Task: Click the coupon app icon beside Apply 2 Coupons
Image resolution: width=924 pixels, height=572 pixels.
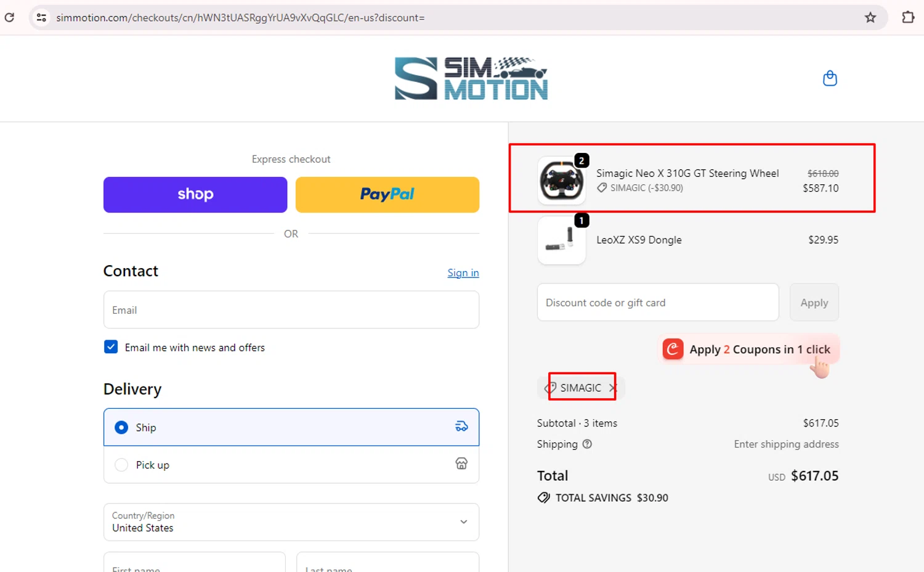Action: tap(673, 349)
